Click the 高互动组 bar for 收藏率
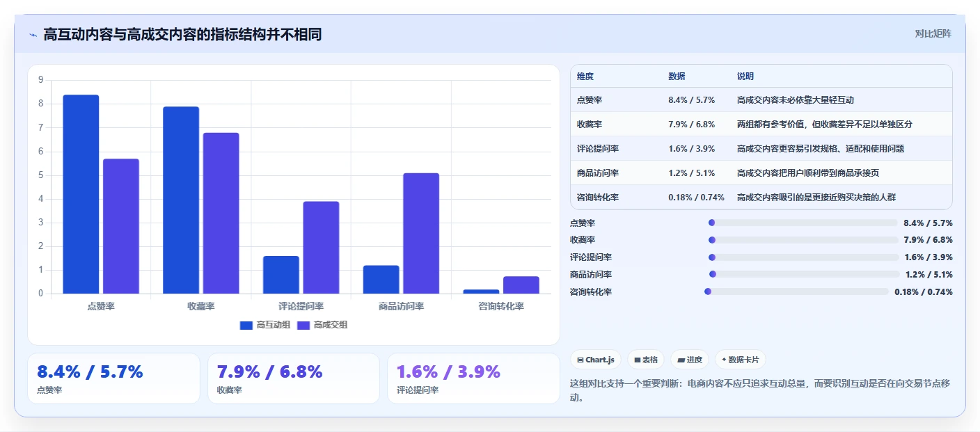 click(x=181, y=200)
